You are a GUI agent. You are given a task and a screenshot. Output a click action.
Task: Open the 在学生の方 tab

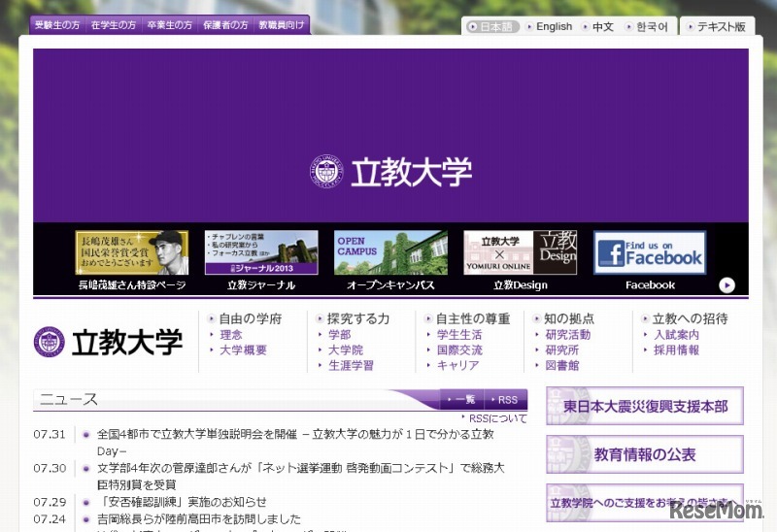pyautogui.click(x=114, y=25)
